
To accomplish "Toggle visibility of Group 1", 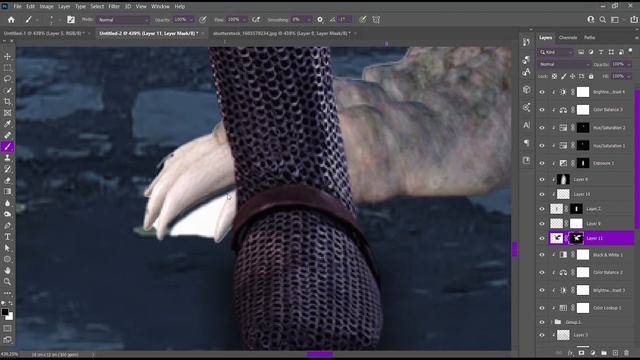I will coord(542,322).
